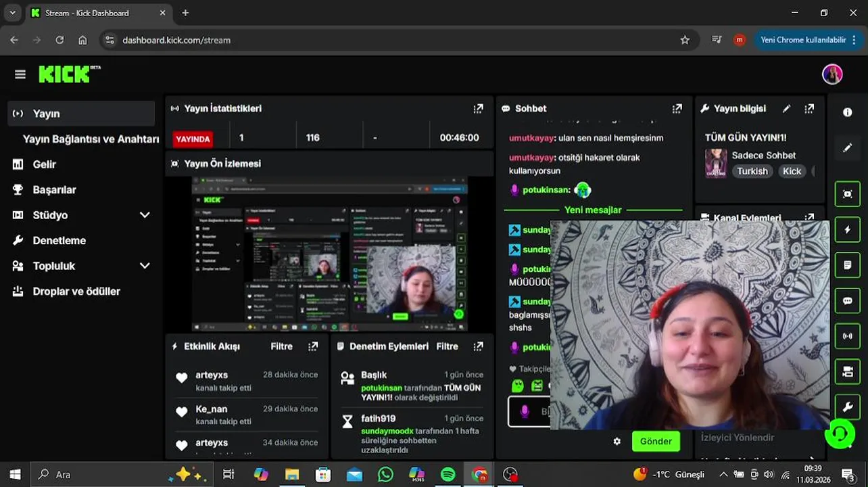Viewport: 868px width, 487px height.
Task: Open the Kick hamburger menu
Action: pos(20,74)
